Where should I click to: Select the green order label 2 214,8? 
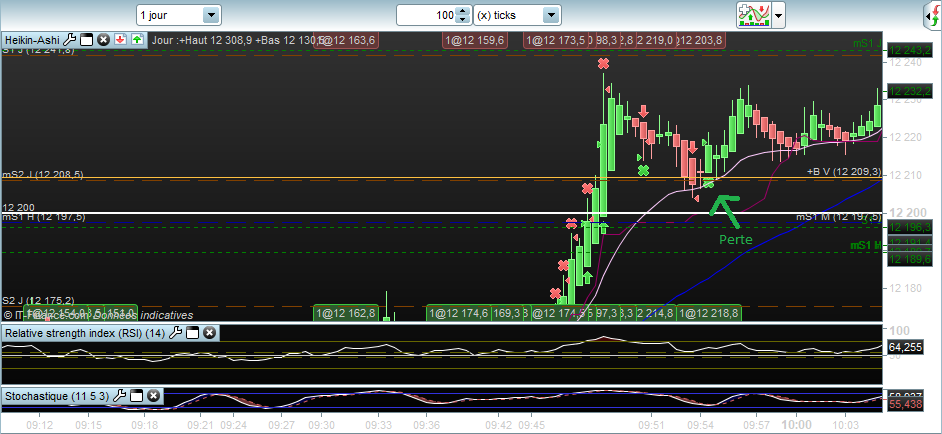tap(655, 313)
